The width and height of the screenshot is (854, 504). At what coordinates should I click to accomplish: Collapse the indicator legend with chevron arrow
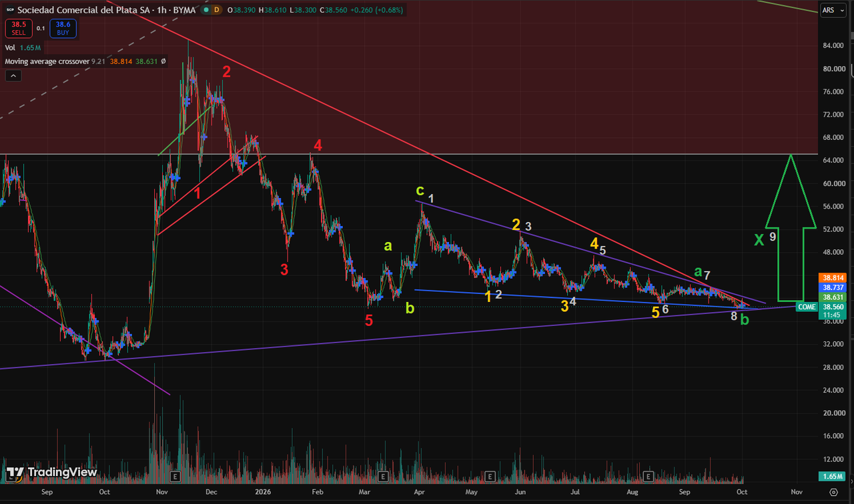[x=13, y=76]
